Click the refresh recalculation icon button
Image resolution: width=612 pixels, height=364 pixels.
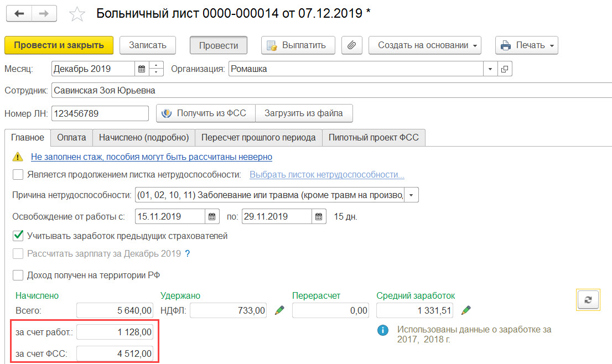tap(588, 300)
